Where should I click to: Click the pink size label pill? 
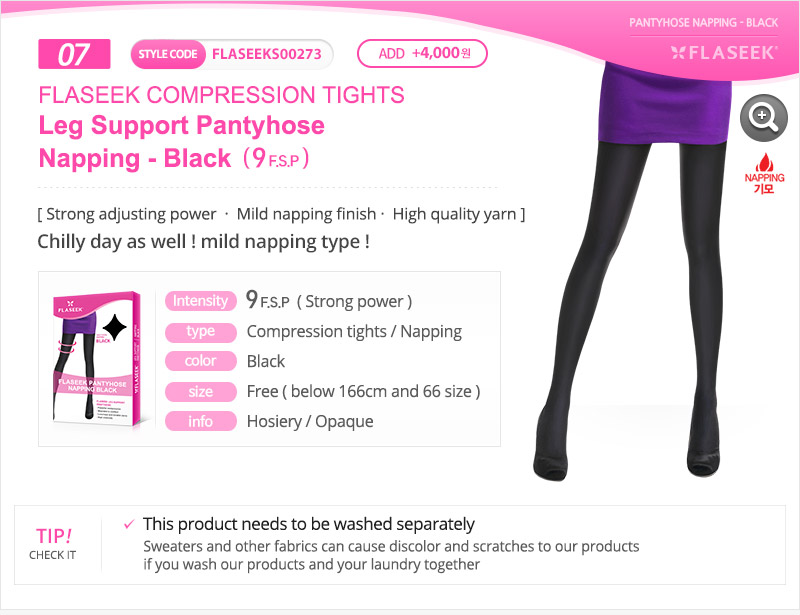pyautogui.click(x=201, y=391)
